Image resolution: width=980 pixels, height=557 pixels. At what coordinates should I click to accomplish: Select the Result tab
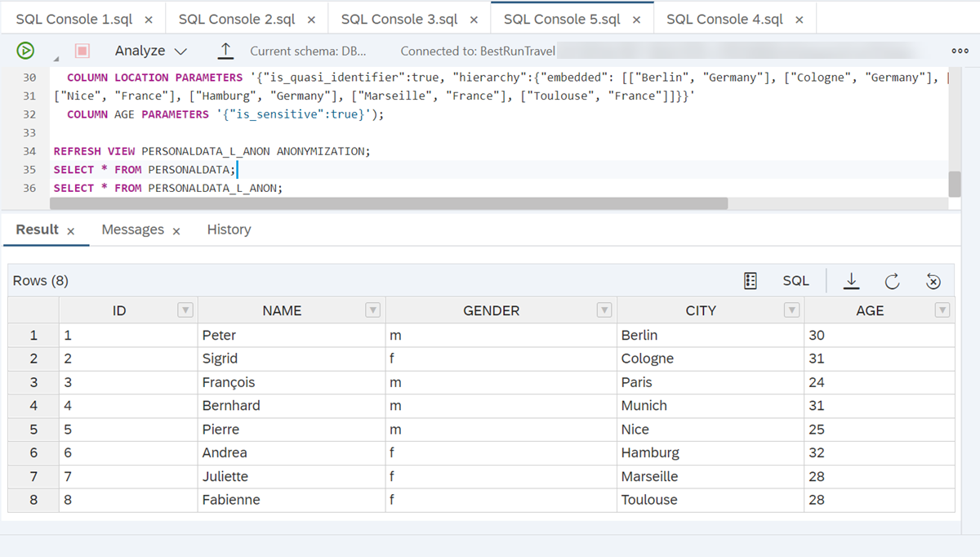pyautogui.click(x=38, y=229)
